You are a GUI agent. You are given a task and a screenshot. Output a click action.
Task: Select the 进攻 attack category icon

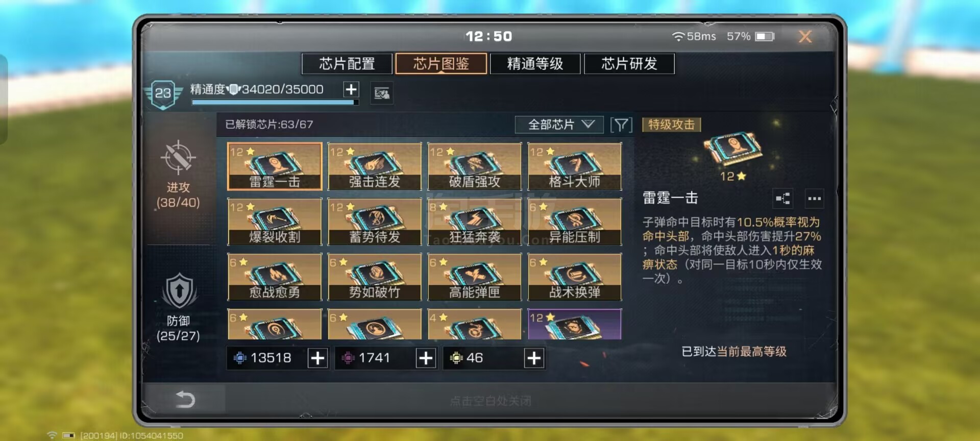178,158
